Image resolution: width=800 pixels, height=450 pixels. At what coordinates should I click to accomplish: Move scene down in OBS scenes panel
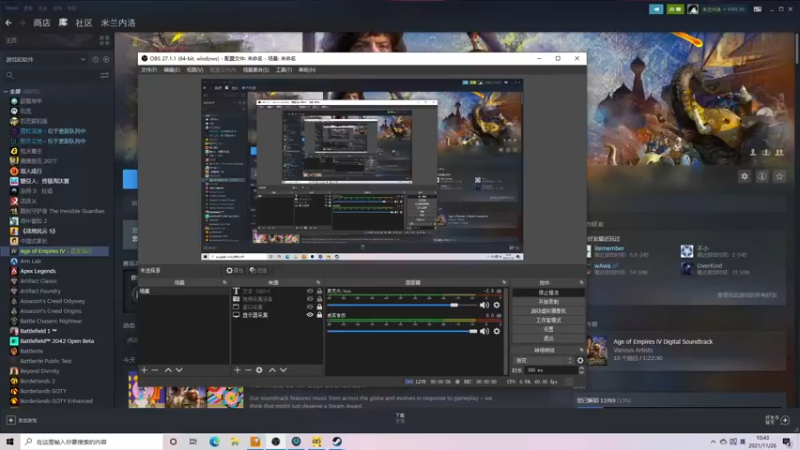(179, 370)
